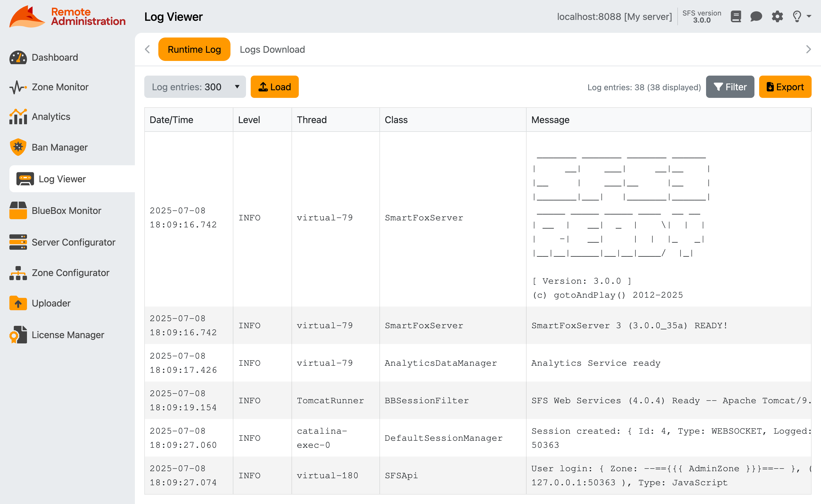
Task: Open the Filter options for log entries
Action: [x=730, y=87]
